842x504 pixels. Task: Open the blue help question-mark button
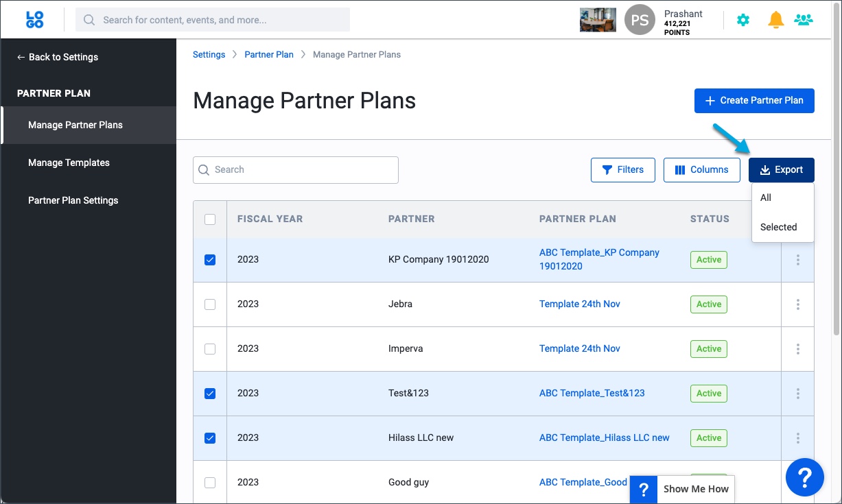click(804, 477)
